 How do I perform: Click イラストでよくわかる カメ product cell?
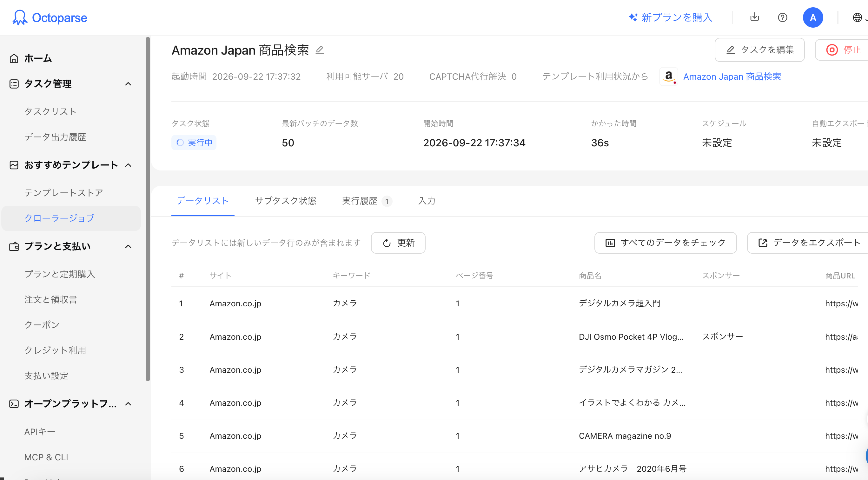(632, 403)
